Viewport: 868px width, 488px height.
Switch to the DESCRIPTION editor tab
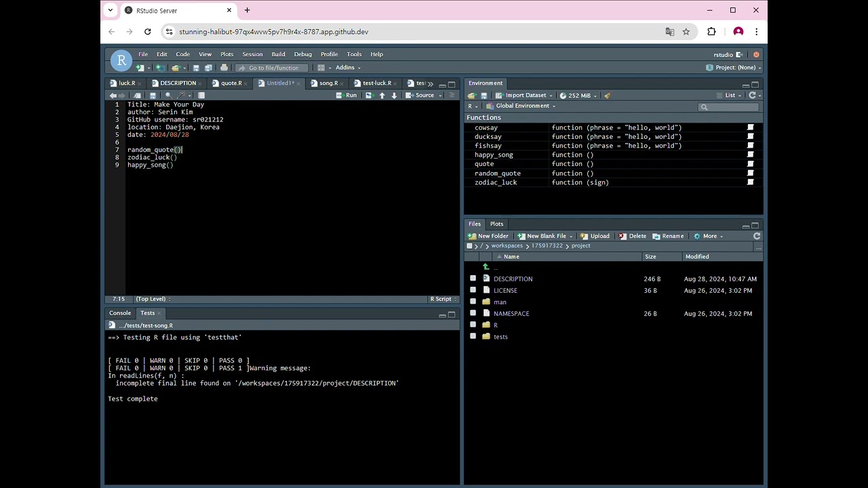[x=178, y=83]
